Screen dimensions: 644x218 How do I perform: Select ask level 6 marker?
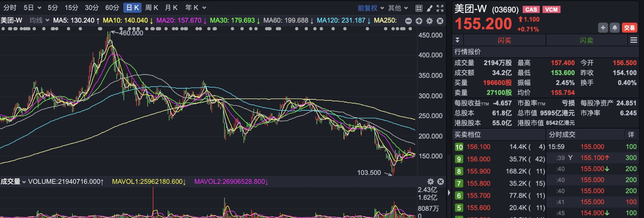click(459, 196)
